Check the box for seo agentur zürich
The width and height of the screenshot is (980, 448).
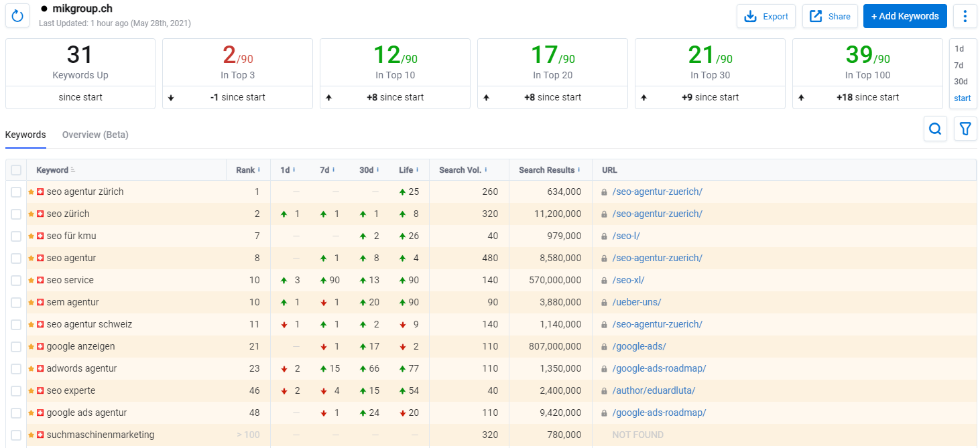click(16, 192)
